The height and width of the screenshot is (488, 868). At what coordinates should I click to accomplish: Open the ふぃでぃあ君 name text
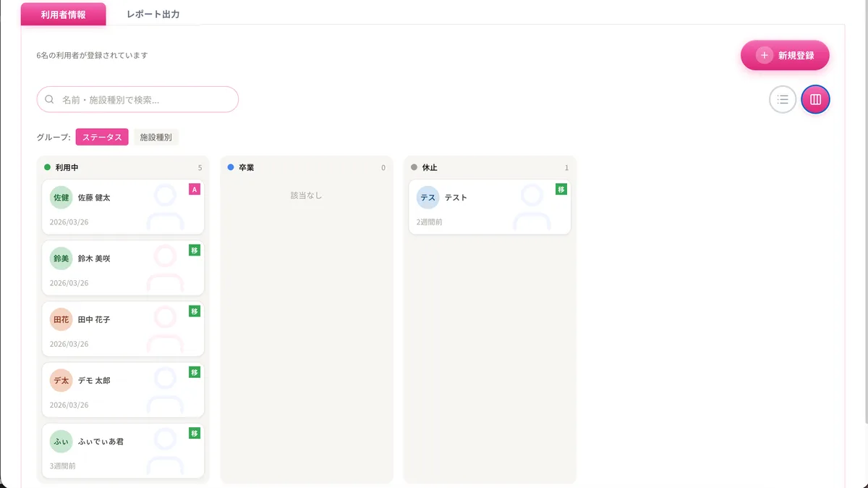pos(101,441)
